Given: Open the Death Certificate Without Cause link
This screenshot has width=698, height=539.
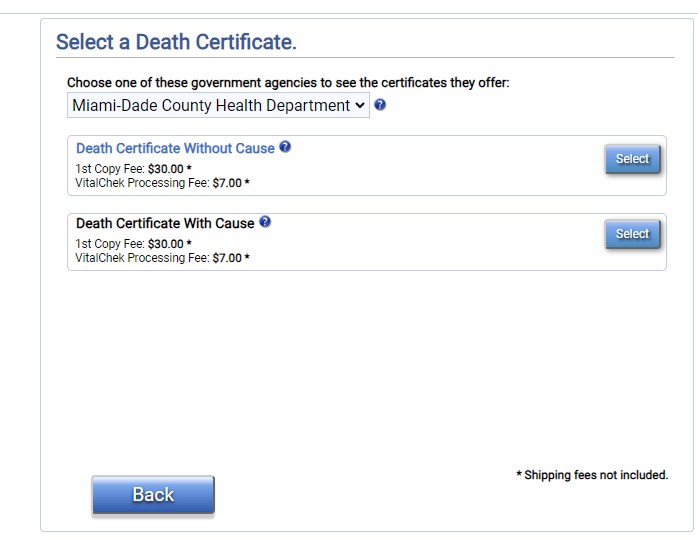Looking at the screenshot, I should tap(175, 148).
